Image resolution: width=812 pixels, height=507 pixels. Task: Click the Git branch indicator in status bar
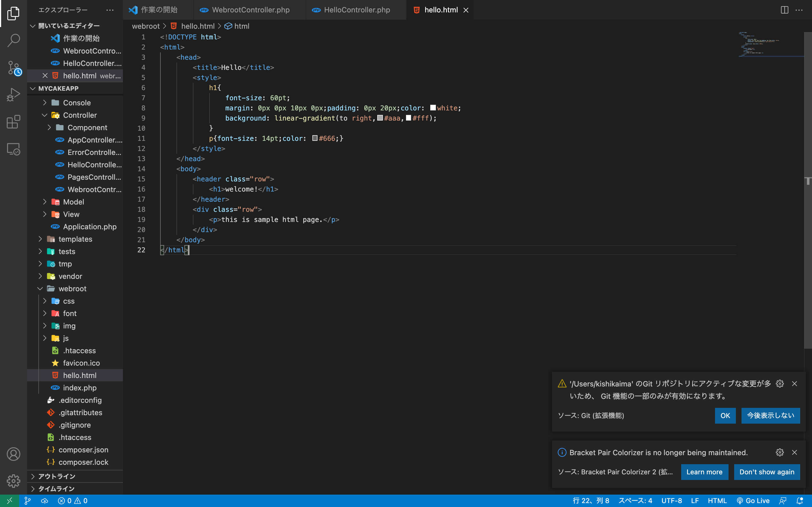pos(27,500)
